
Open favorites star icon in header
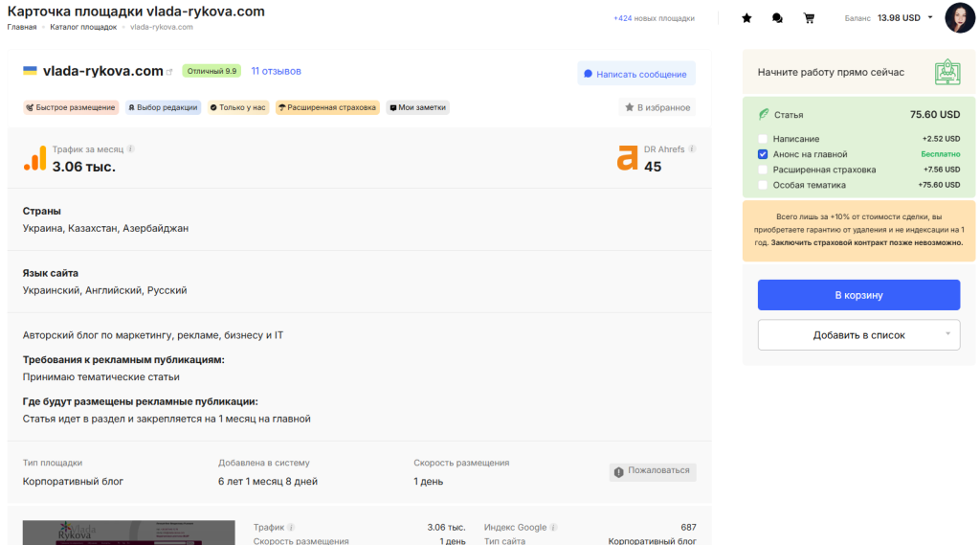pos(746,18)
